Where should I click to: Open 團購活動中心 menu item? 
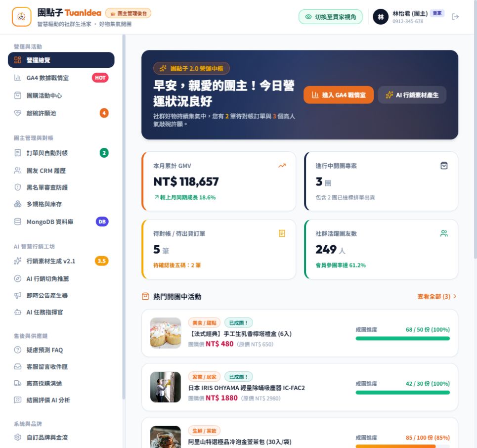[61, 95]
